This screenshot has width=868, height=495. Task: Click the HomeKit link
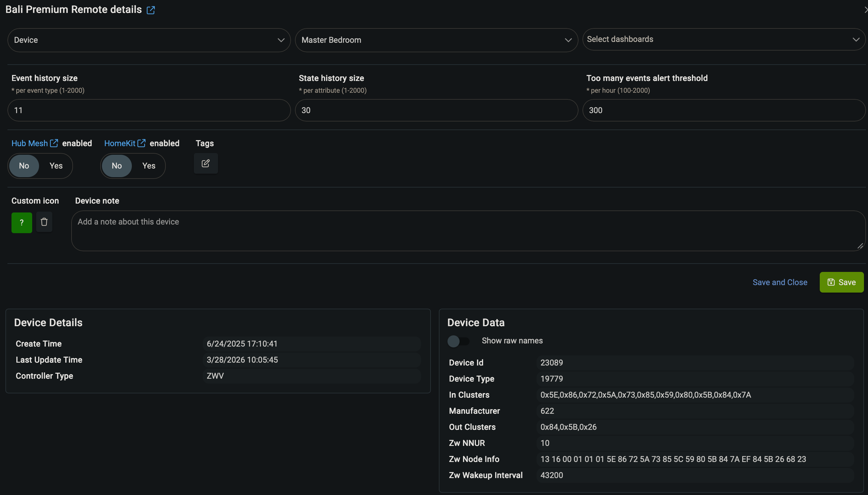120,144
